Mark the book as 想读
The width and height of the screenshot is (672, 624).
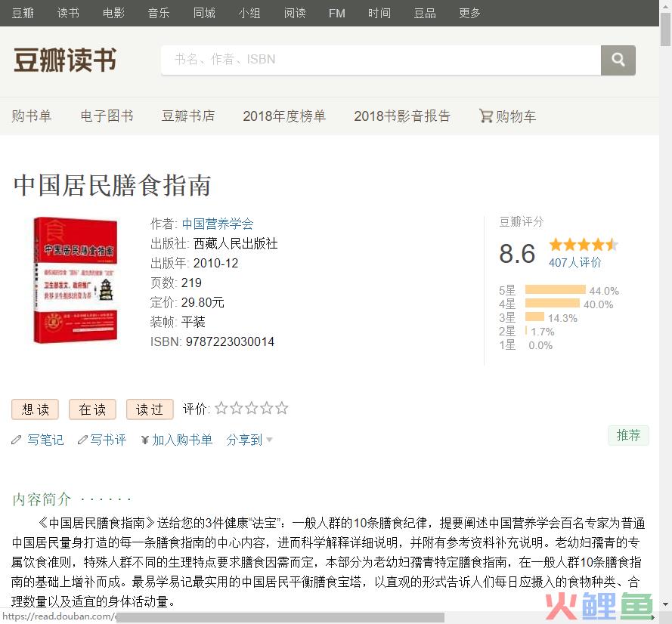point(35,409)
